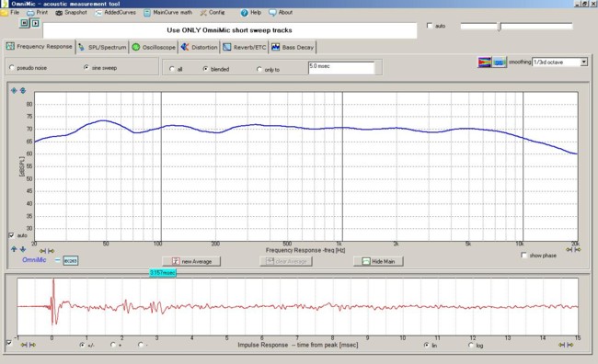Viewport: 598px width, 364px height.
Task: Click right range arrow near 20k
Action: point(578,250)
